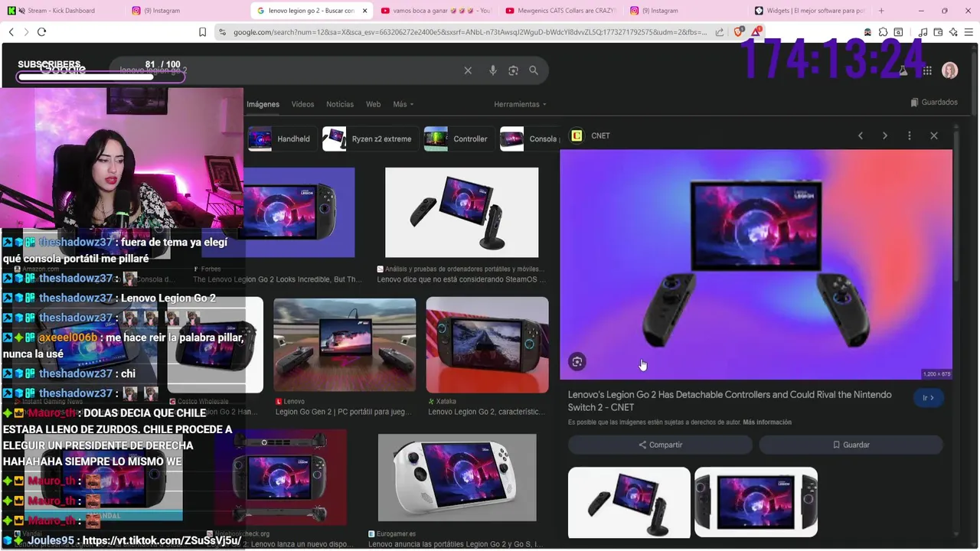Open the Forbes Legion Go 2 image result
Screen dimensions: 980x551
(x=299, y=213)
